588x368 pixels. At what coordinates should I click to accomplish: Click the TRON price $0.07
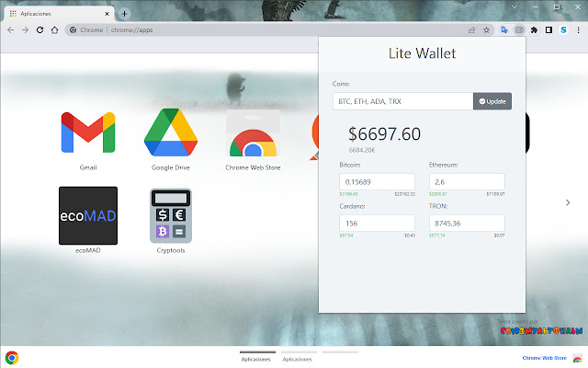point(499,236)
